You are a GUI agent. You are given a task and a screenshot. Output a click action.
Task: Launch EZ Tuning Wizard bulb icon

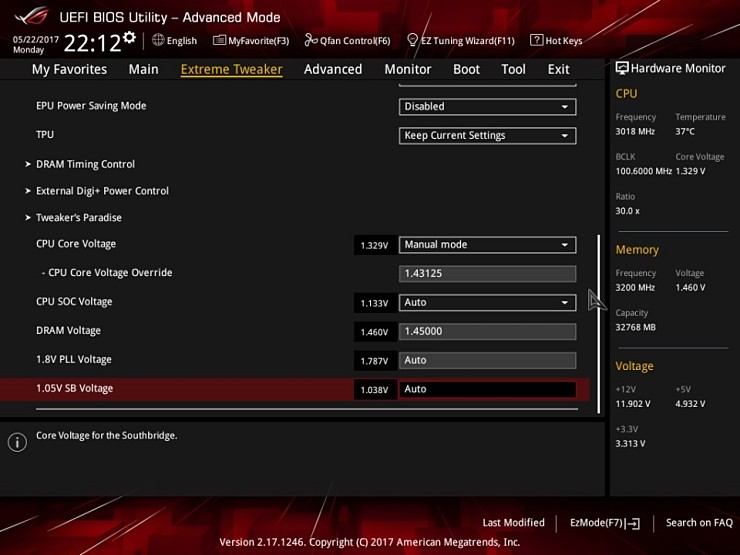[x=412, y=40]
